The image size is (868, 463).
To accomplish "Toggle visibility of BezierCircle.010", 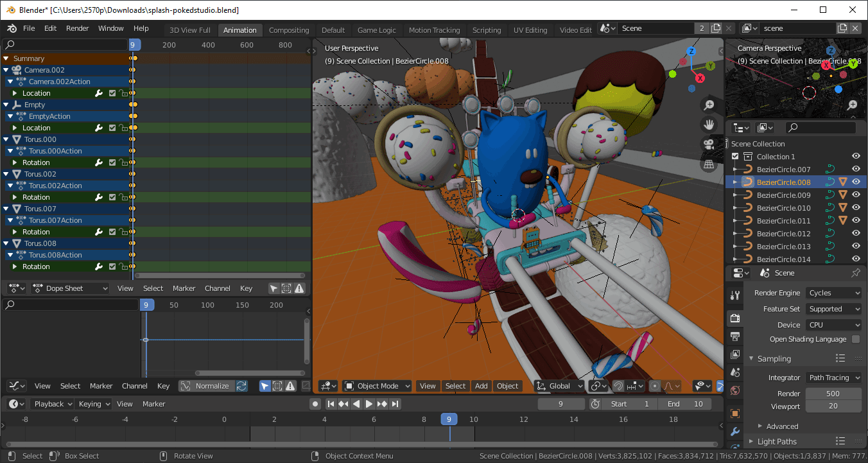I will (856, 207).
